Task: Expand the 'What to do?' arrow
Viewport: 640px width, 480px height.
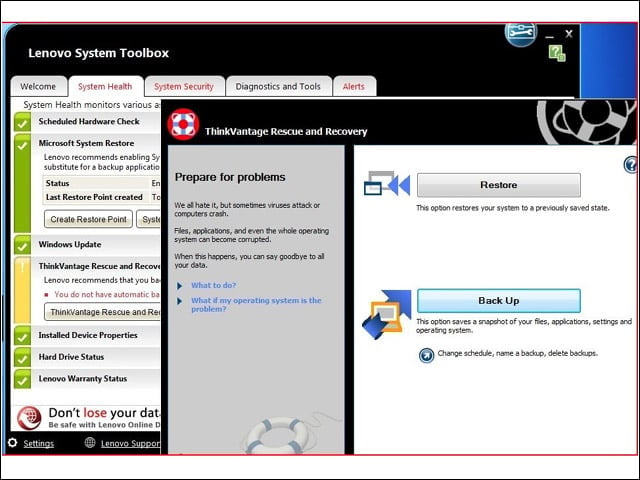Action: click(180, 286)
